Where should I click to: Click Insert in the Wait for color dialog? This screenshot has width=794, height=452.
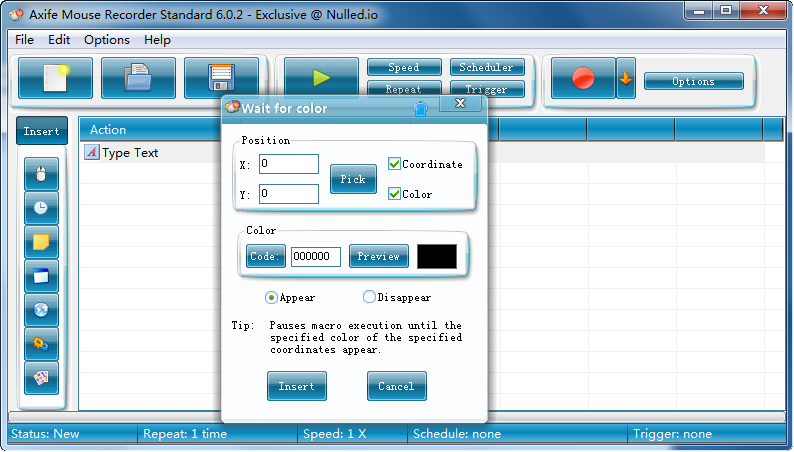coord(297,386)
